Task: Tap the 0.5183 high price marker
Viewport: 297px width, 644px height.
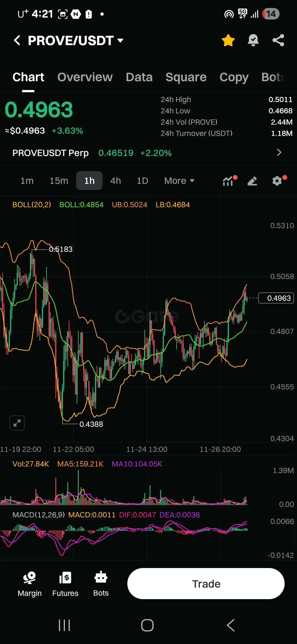Action: pyautogui.click(x=61, y=249)
